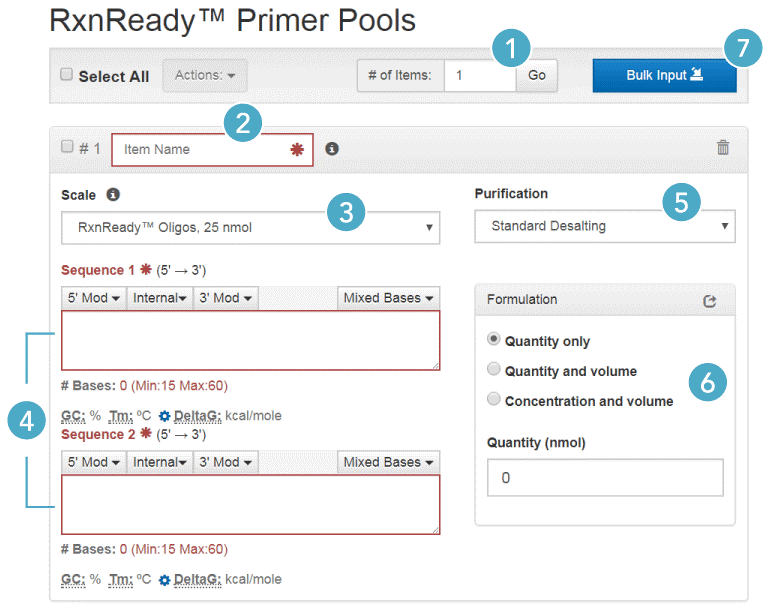
Task: Open Sequence 2 5' Mod menu
Action: tap(94, 462)
